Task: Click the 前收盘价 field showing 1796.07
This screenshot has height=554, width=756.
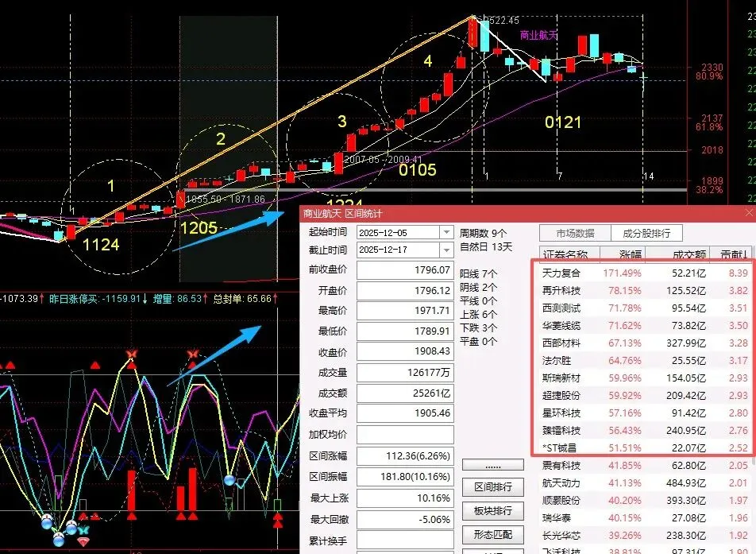Action: 405,269
